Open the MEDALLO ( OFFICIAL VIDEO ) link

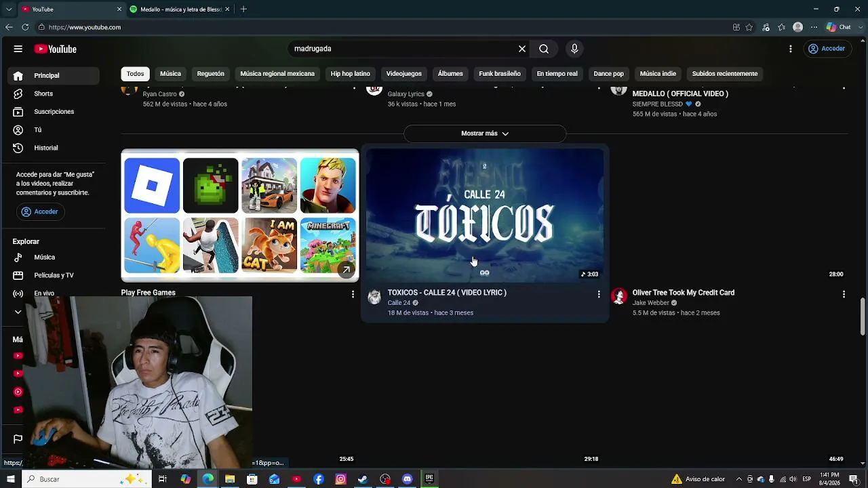coord(680,94)
